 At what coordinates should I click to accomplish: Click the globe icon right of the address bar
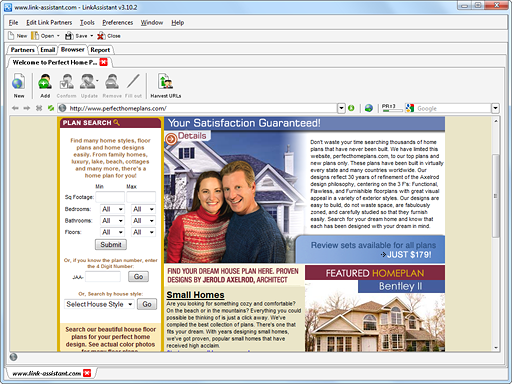(369, 108)
